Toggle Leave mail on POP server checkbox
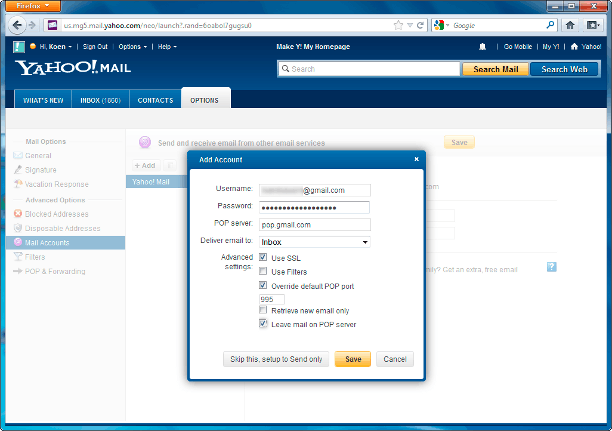Screen dimensions: 612x431 pos(263,324)
